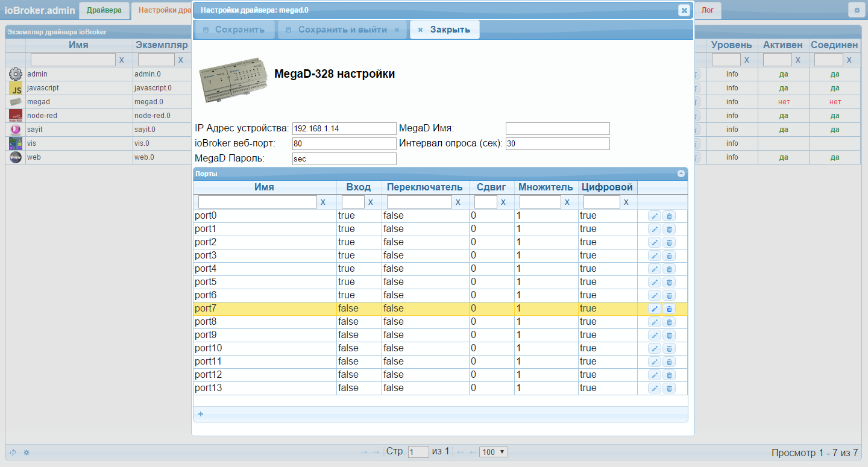The image size is (868, 467).
Task: Select the port10 name cell
Action: 265,348
